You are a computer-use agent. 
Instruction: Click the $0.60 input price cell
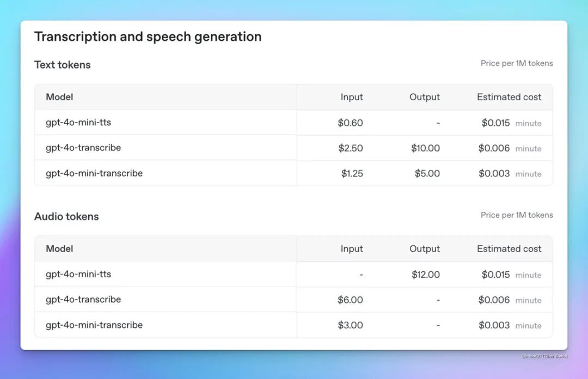point(350,123)
